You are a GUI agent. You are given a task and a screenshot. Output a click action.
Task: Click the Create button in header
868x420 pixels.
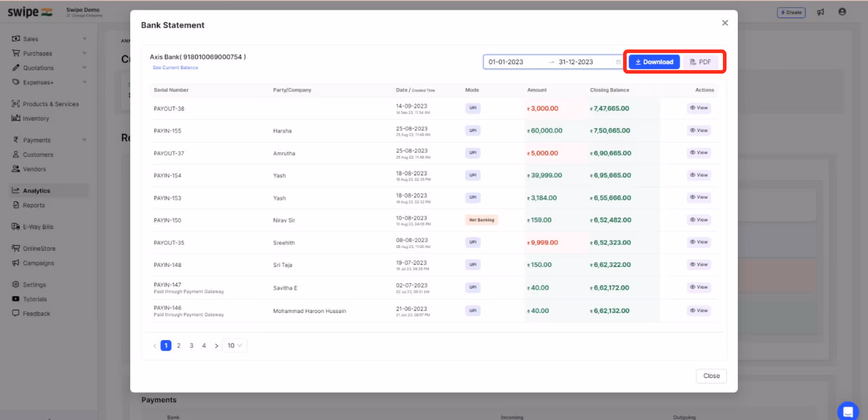[x=791, y=12]
